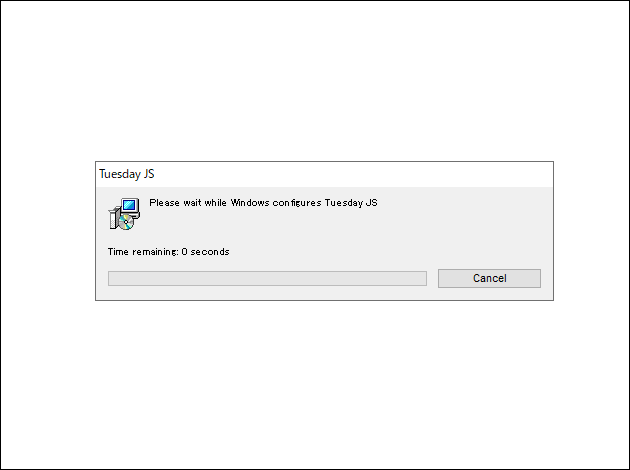Click the word 'Cancel' on the button
The height and width of the screenshot is (470, 630).
(489, 278)
